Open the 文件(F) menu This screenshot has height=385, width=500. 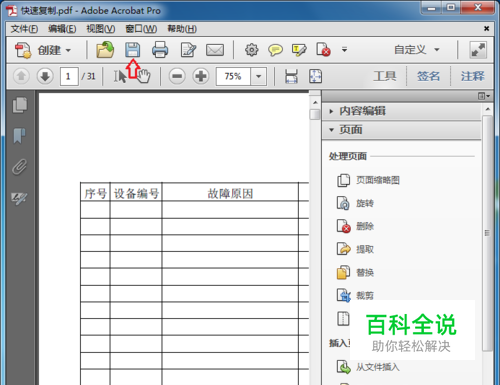(x=24, y=29)
